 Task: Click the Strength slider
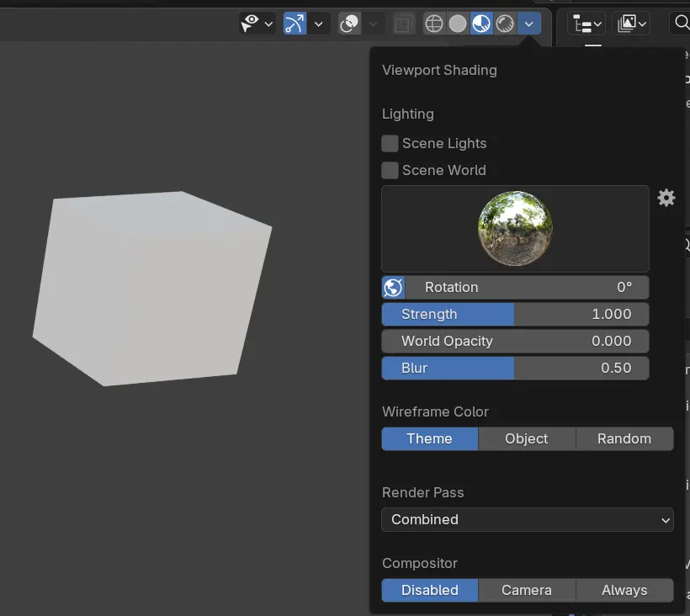(x=515, y=314)
